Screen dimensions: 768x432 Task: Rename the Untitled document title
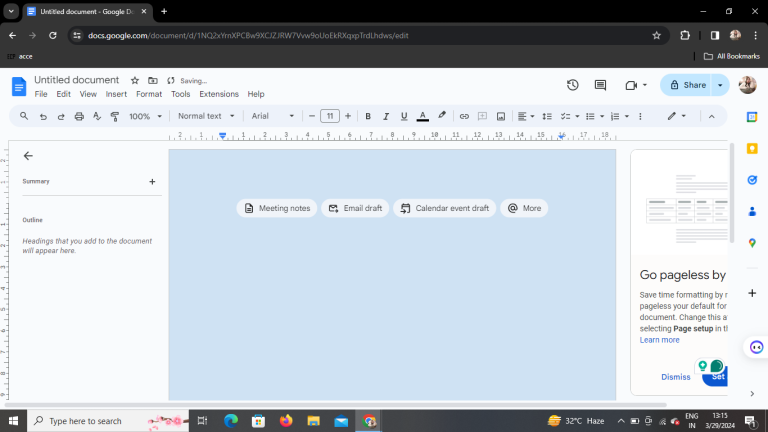point(76,80)
